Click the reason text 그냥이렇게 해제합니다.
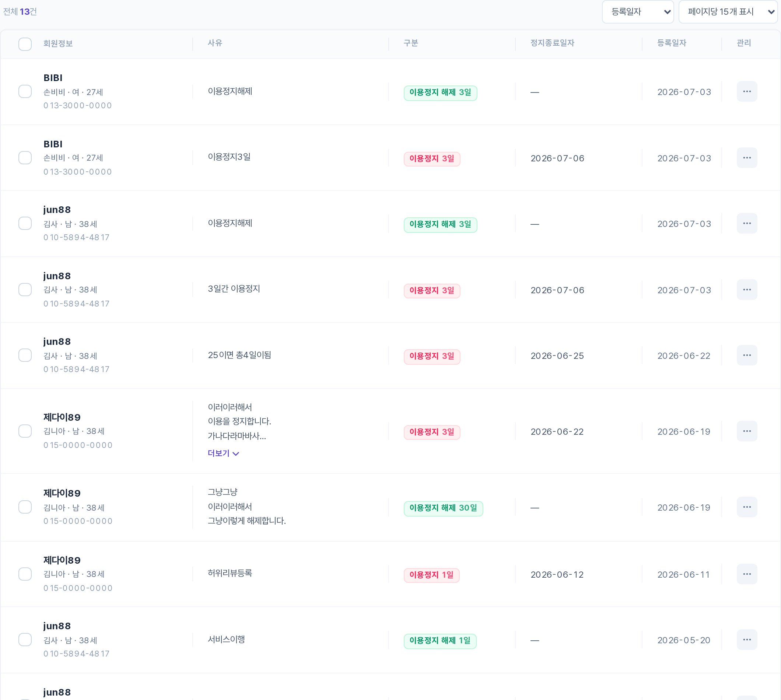781x700 pixels. tap(247, 521)
